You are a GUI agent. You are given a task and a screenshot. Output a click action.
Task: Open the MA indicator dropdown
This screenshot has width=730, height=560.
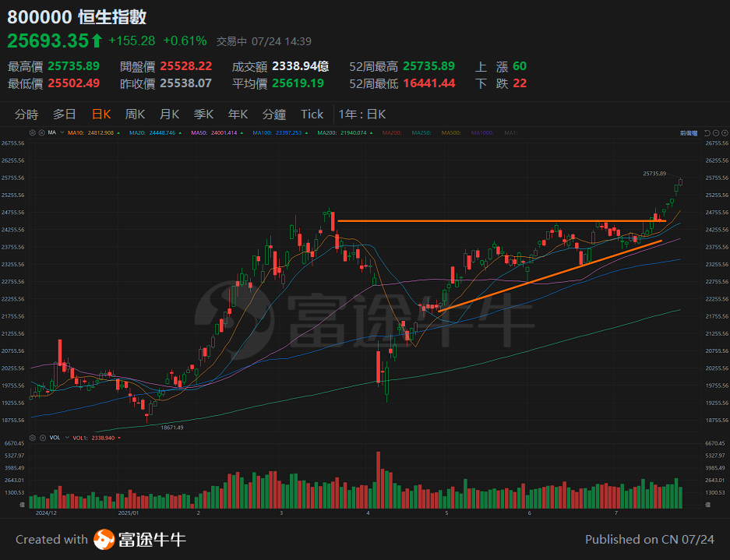[x=62, y=132]
